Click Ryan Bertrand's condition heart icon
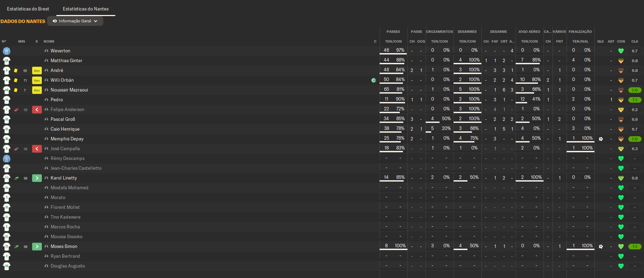The width and height of the screenshot is (644, 278). click(x=621, y=256)
